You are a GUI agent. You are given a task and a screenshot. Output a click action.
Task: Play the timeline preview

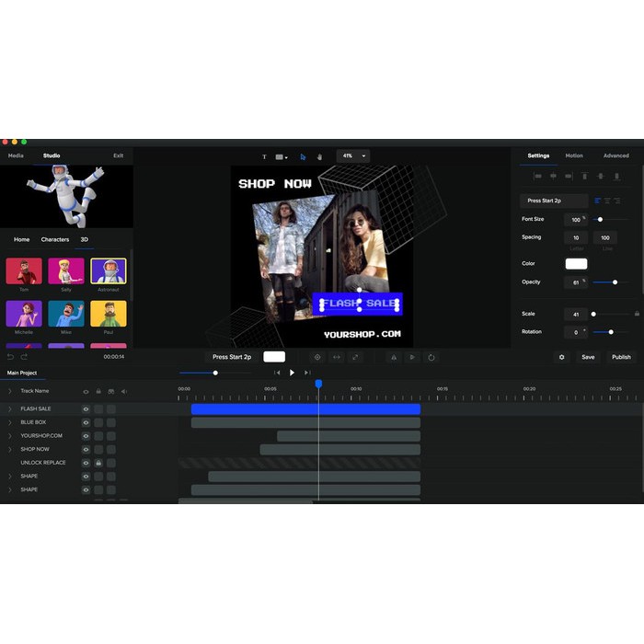tap(292, 373)
